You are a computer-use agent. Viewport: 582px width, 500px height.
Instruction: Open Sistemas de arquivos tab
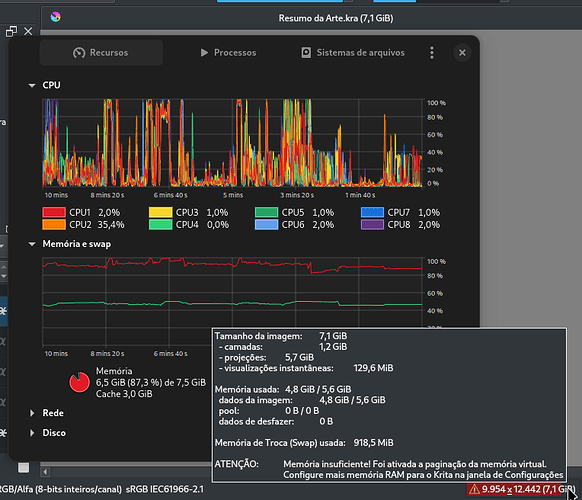pos(353,53)
